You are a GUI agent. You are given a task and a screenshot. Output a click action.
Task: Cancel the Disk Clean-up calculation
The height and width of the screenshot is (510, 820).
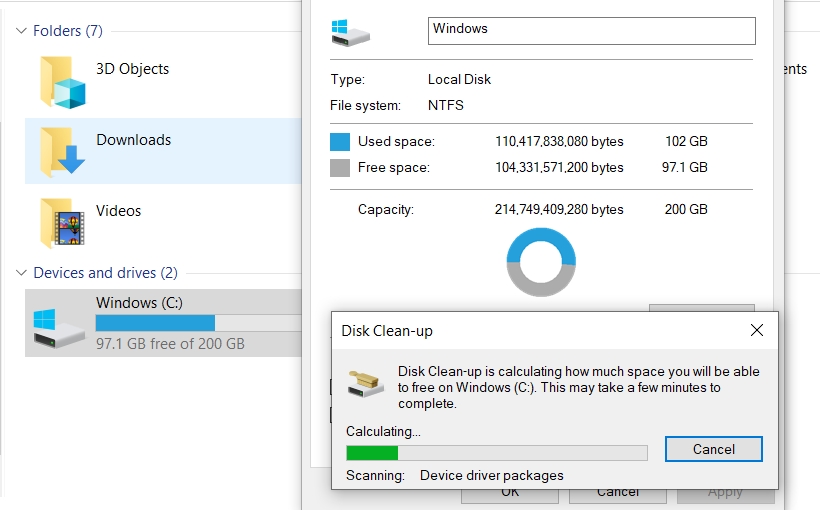click(714, 449)
